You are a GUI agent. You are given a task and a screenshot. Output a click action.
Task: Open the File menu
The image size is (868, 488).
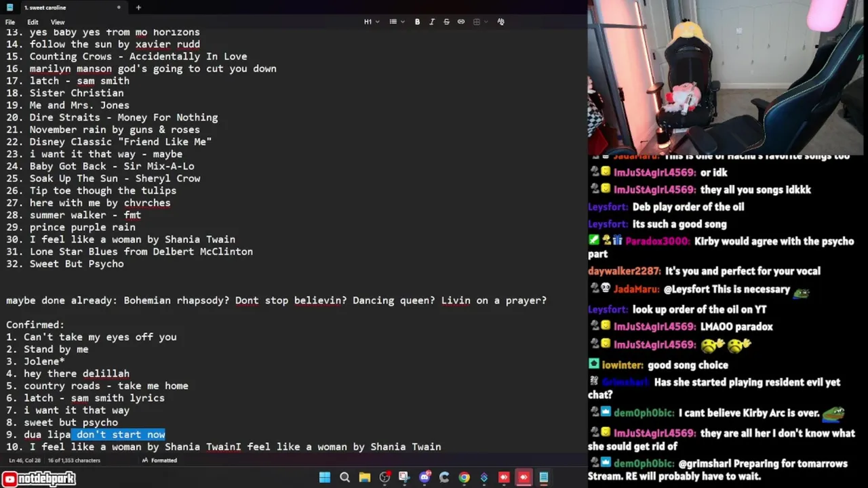click(10, 22)
